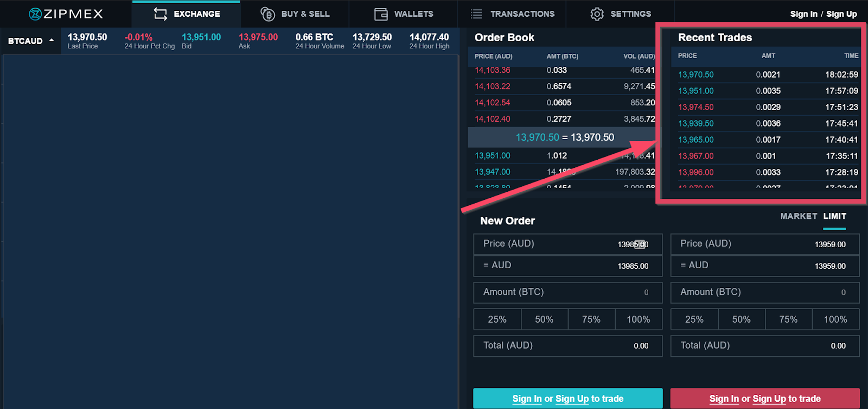Click Sign In at top right
The height and width of the screenshot is (409, 868).
click(803, 14)
